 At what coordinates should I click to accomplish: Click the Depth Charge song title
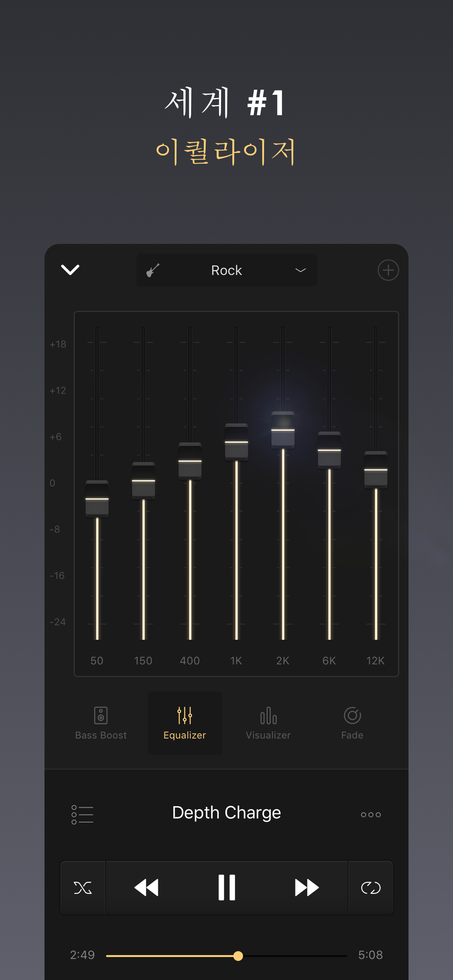tap(226, 813)
